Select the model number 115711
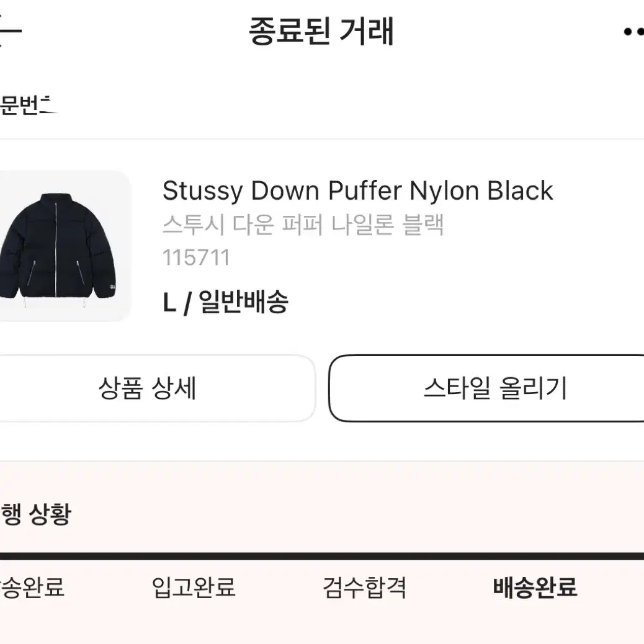 pyautogui.click(x=196, y=257)
